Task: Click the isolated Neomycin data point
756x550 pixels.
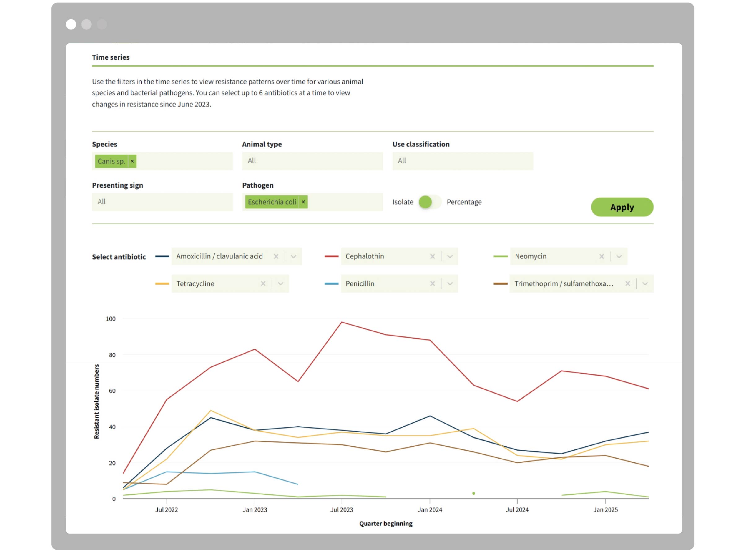Action: [473, 493]
